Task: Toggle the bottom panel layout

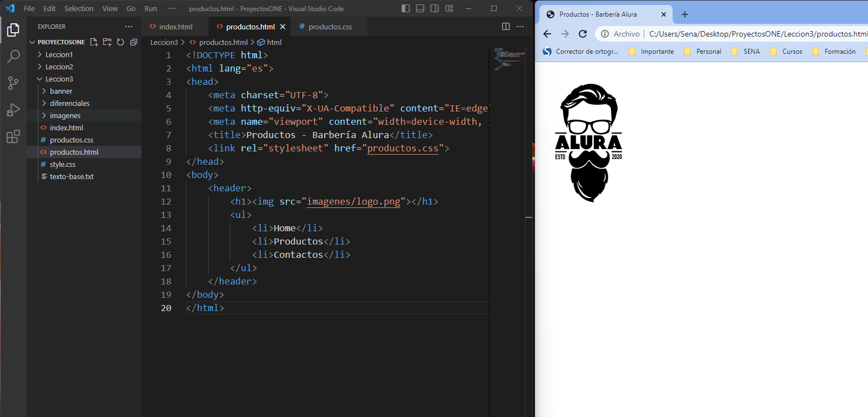Action: tap(420, 8)
